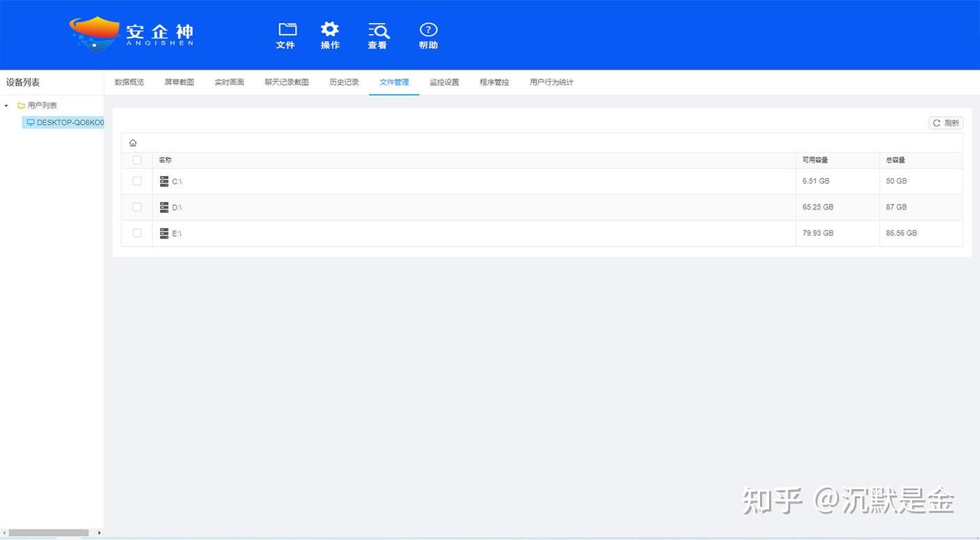Click the 设备列表 panel title
Viewport: 980px width, 540px height.
point(23,82)
